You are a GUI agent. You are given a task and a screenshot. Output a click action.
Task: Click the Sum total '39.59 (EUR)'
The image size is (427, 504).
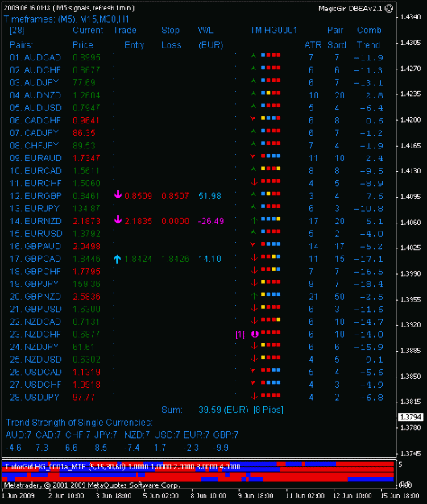[x=223, y=410]
